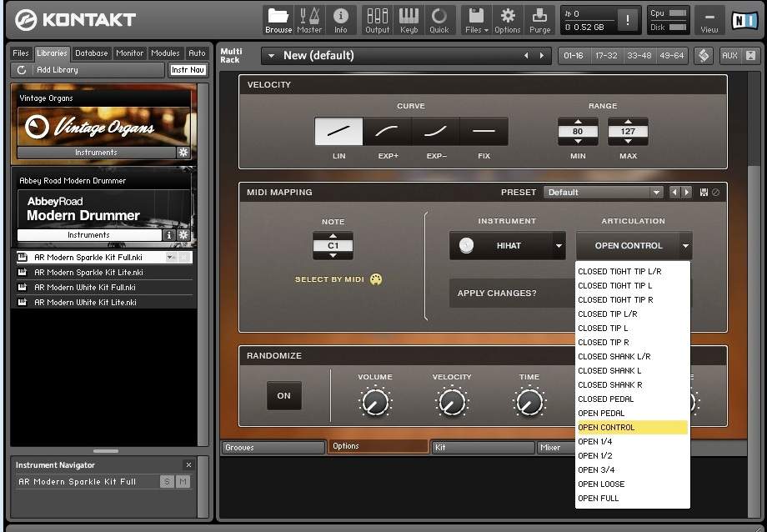This screenshot has height=532, width=767.
Task: Click the randomize Time knob
Action: pos(529,402)
